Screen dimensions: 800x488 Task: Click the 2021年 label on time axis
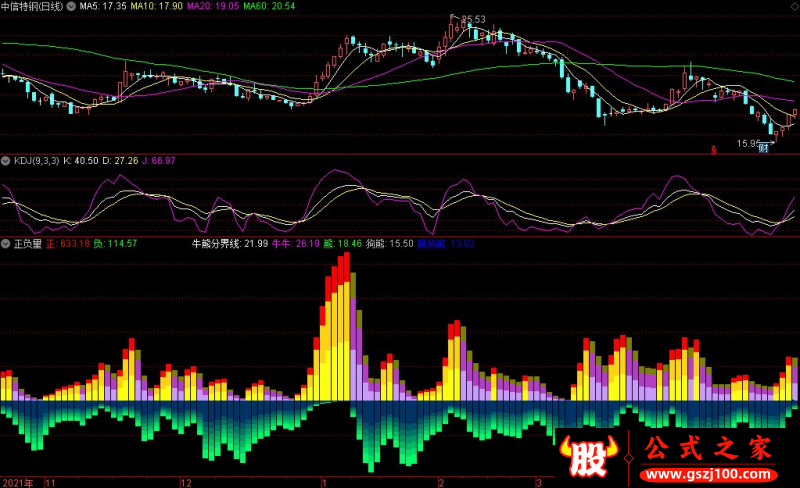pos(18,483)
